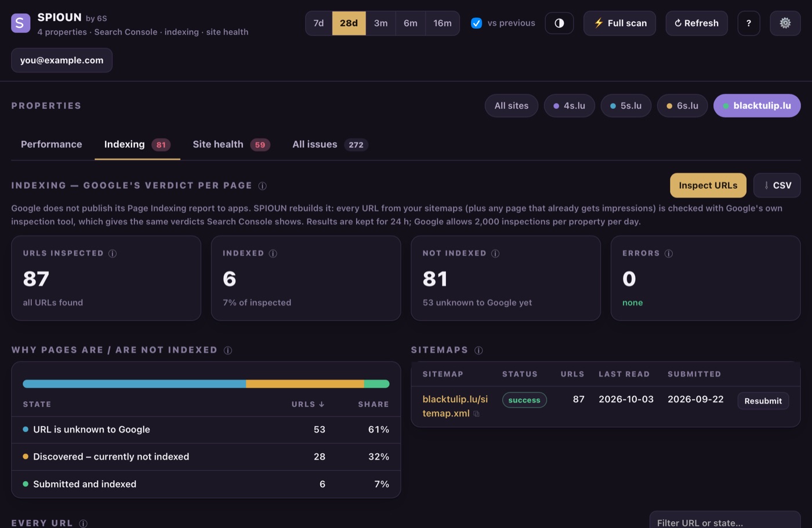Focus the Filter URL or state field
Viewport: 812px width, 528px height.
point(725,520)
